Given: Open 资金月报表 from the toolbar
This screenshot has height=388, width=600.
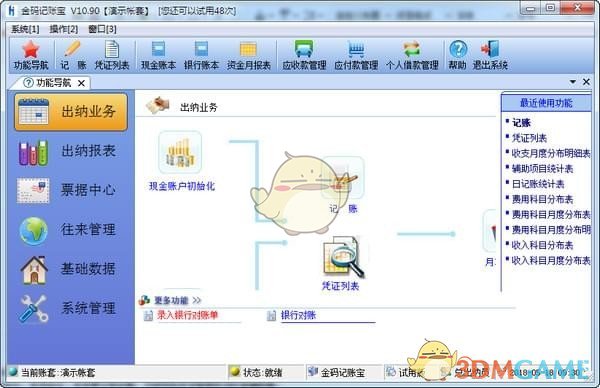Looking at the screenshot, I should [248, 56].
